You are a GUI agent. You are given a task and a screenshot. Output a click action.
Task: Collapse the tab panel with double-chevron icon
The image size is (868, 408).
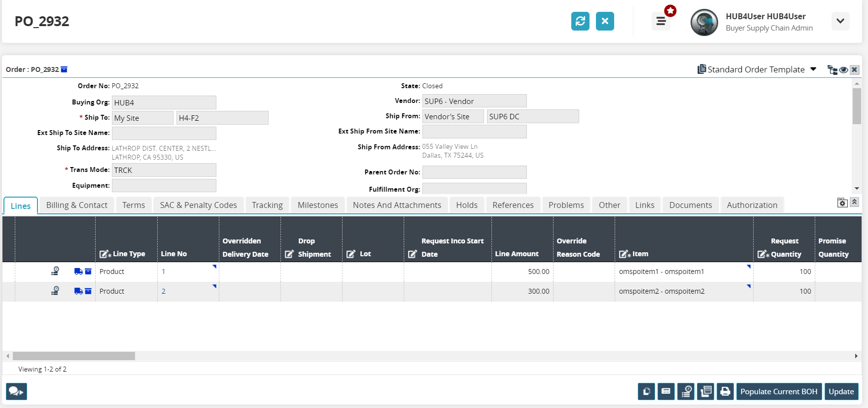click(x=855, y=202)
